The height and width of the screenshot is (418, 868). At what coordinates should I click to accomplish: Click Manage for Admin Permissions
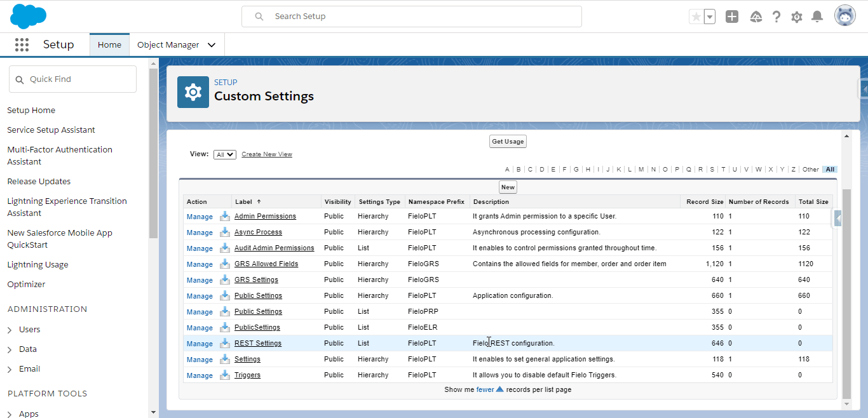tap(200, 217)
